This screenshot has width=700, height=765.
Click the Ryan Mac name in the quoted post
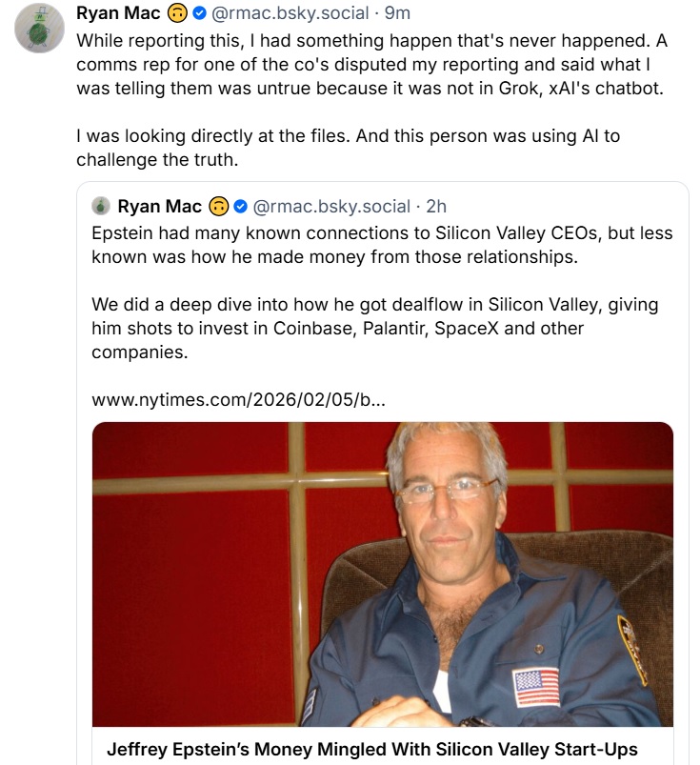159,206
